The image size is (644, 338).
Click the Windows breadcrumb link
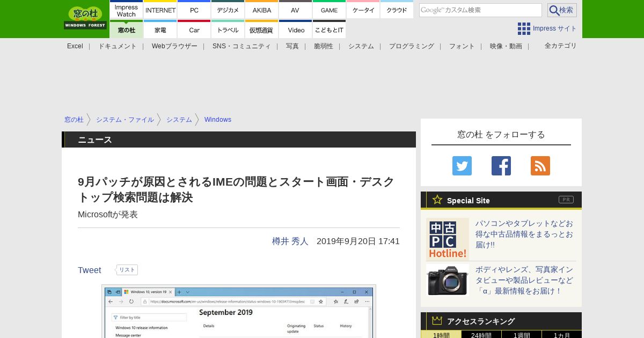218,120
